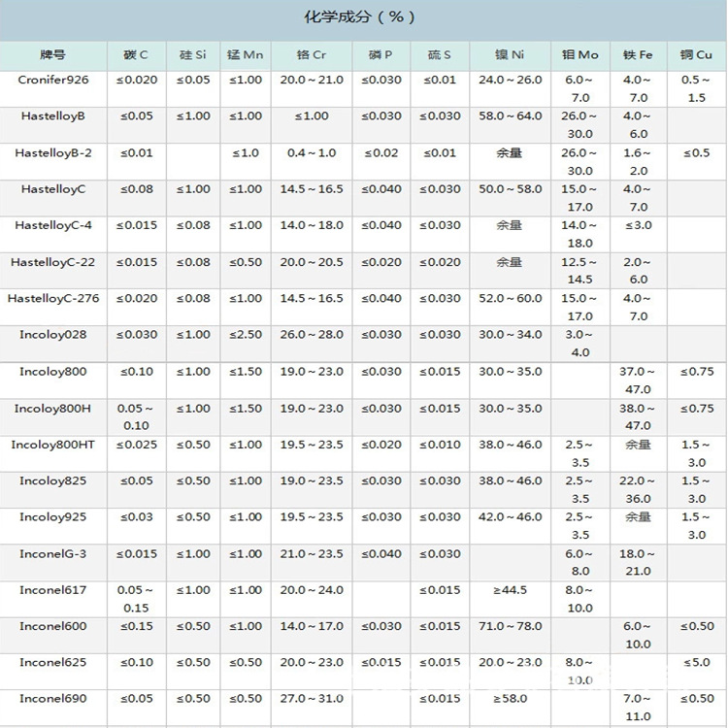Image resolution: width=728 pixels, height=728 pixels.
Task: Click the HastelloyB grade name
Action: click(x=53, y=116)
